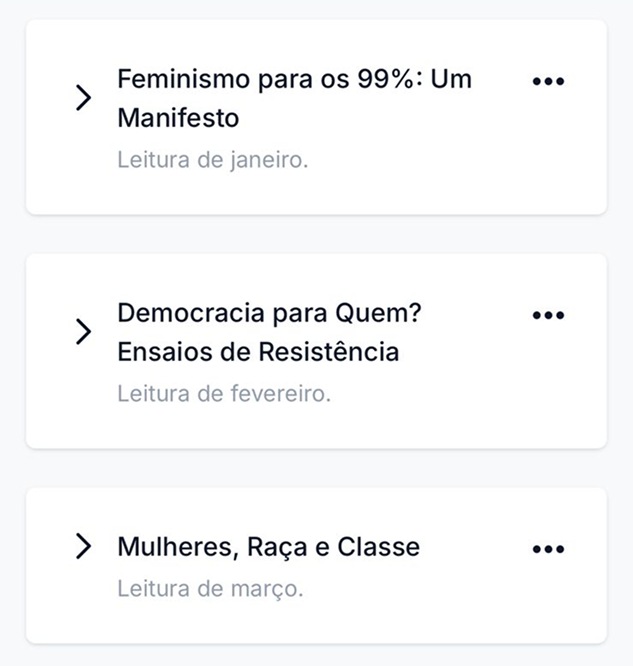Expand the Mulheres, Raça e Classe chevron
Viewport: 633px width, 666px height.
pos(84,546)
